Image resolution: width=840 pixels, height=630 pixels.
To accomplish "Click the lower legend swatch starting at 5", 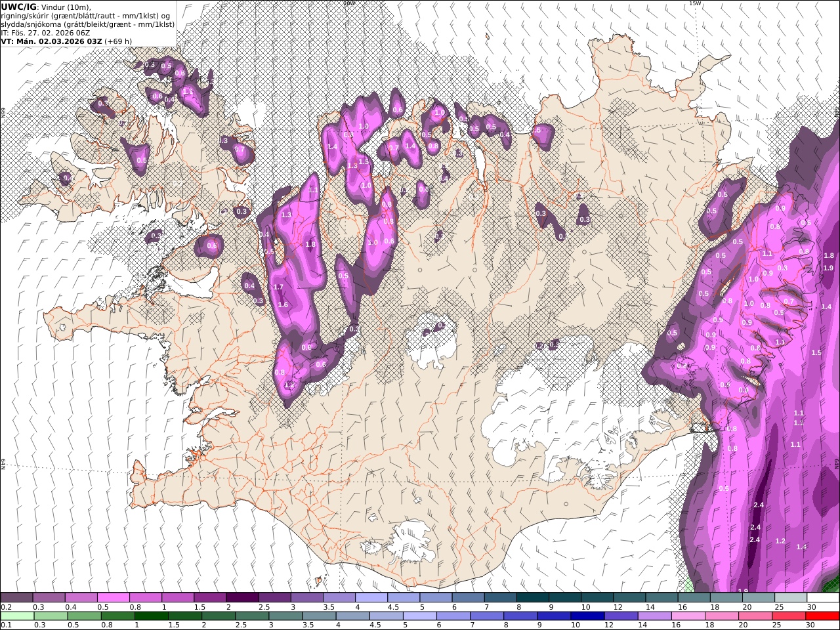I will pos(419,616).
